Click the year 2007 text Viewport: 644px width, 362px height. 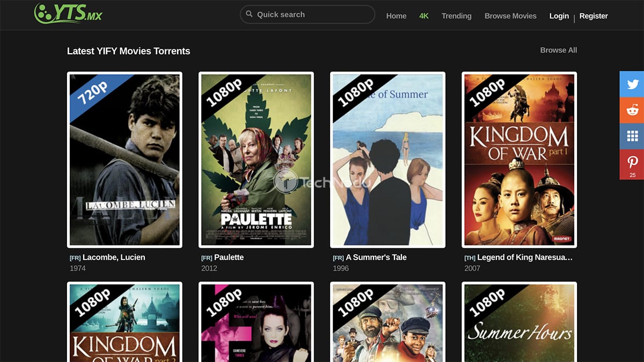pos(472,268)
